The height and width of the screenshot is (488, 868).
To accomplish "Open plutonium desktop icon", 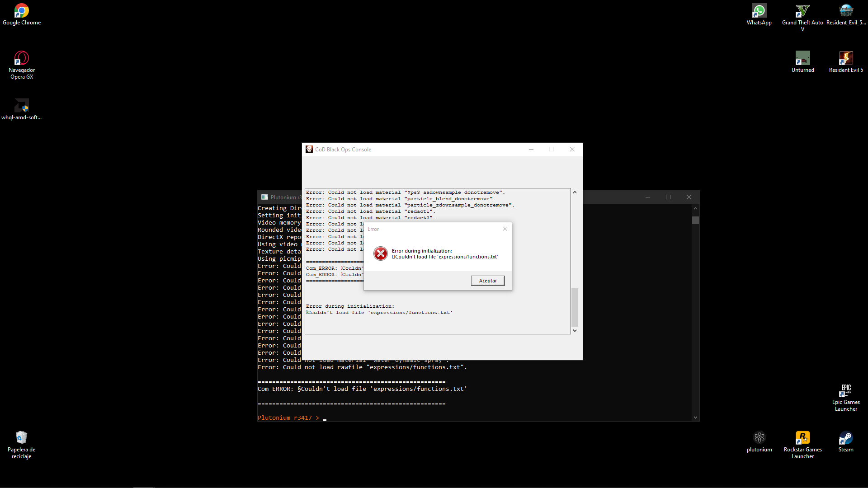I will pyautogui.click(x=759, y=441).
